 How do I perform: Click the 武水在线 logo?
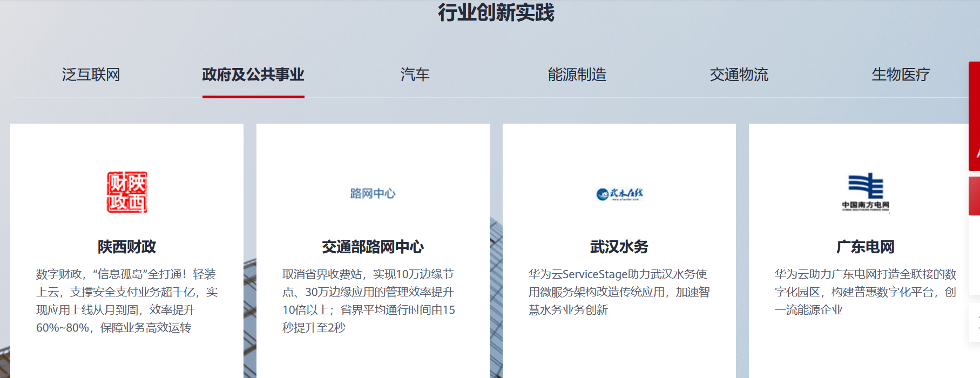pyautogui.click(x=619, y=194)
